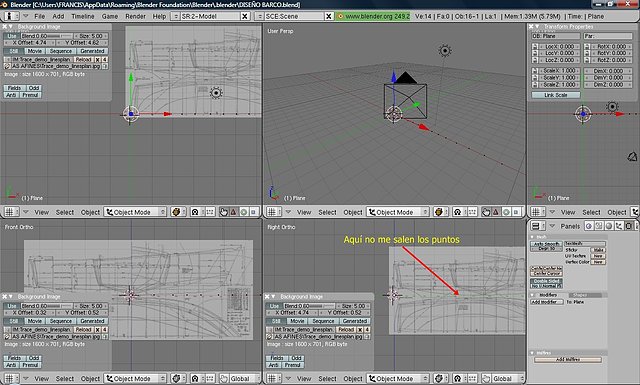Open the Render menu

coord(135,16)
